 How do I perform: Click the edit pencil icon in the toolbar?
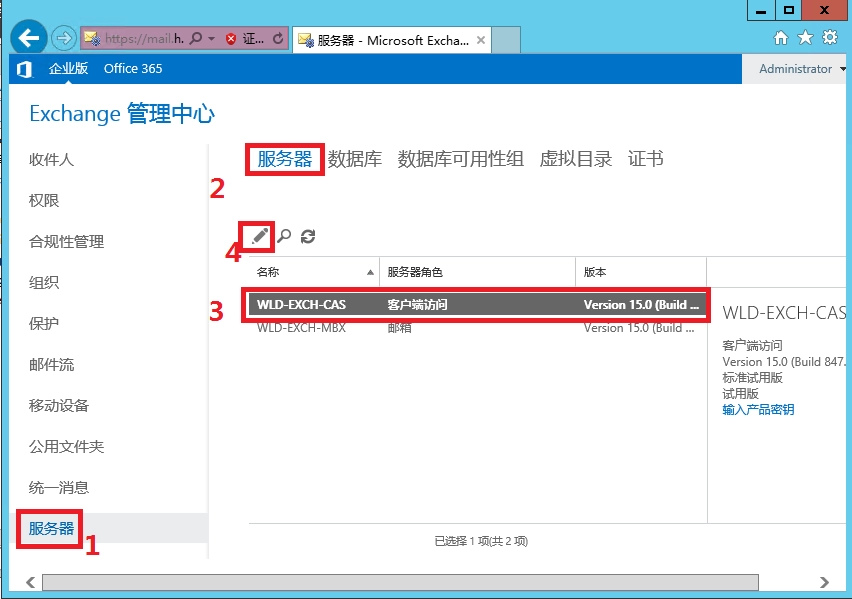[260, 236]
